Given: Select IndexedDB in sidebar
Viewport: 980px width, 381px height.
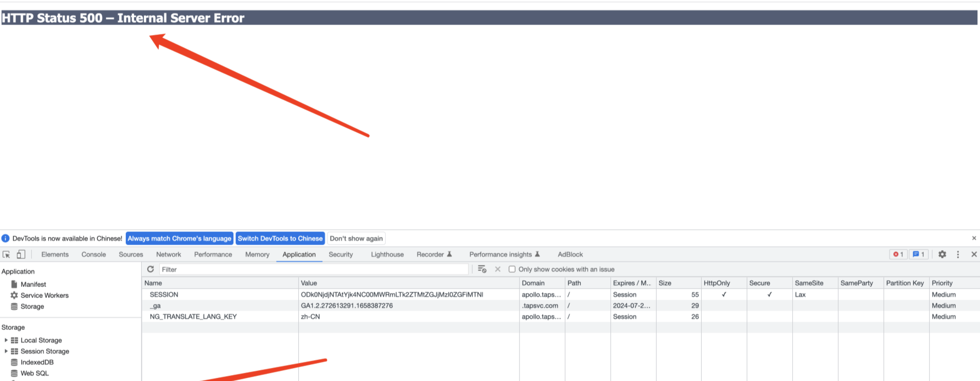Looking at the screenshot, I should 37,362.
